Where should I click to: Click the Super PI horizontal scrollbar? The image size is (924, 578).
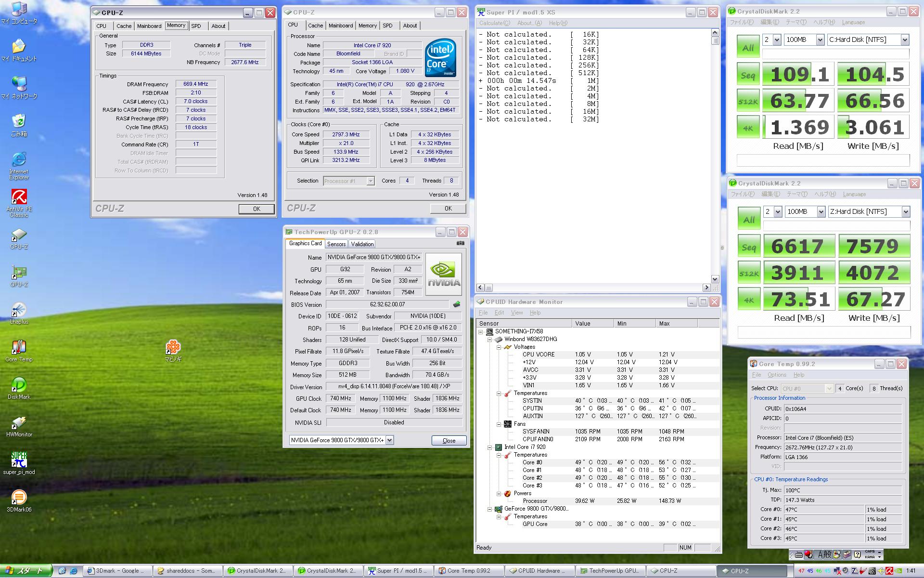click(x=597, y=288)
